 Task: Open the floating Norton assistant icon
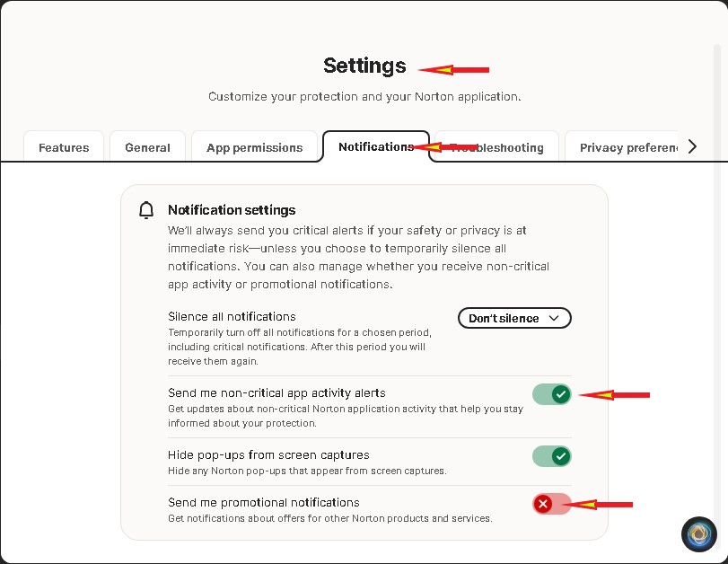pos(698,534)
